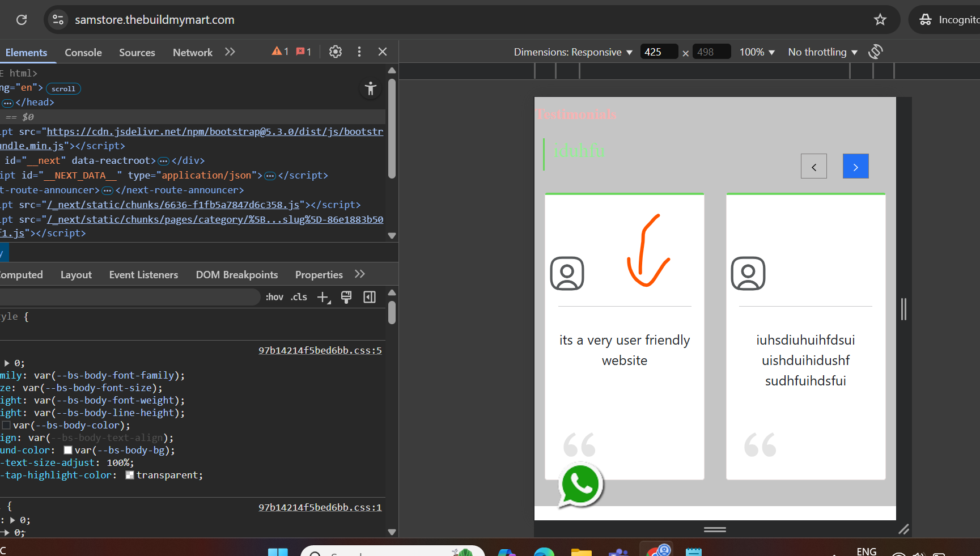The width and height of the screenshot is (980, 556).
Task: Expand the margin 0 value triangle
Action: click(7, 363)
